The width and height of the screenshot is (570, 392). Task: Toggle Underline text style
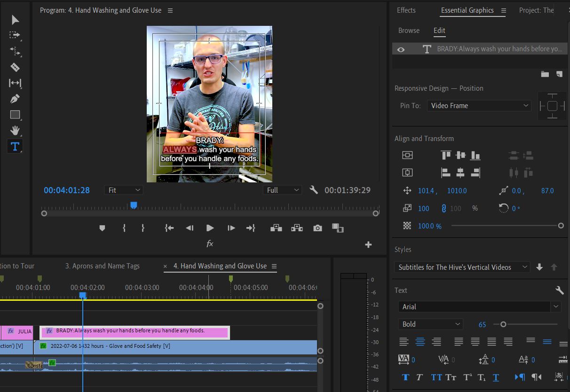click(x=496, y=377)
